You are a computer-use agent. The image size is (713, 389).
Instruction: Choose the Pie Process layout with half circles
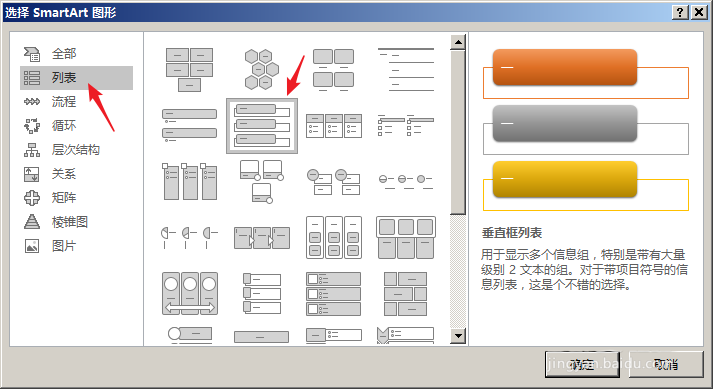tap(190, 237)
